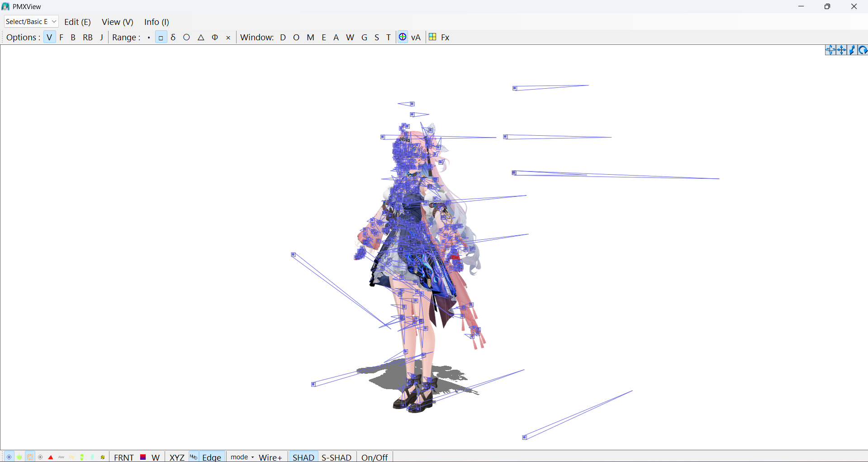Open the Info (I) menu

click(x=157, y=22)
